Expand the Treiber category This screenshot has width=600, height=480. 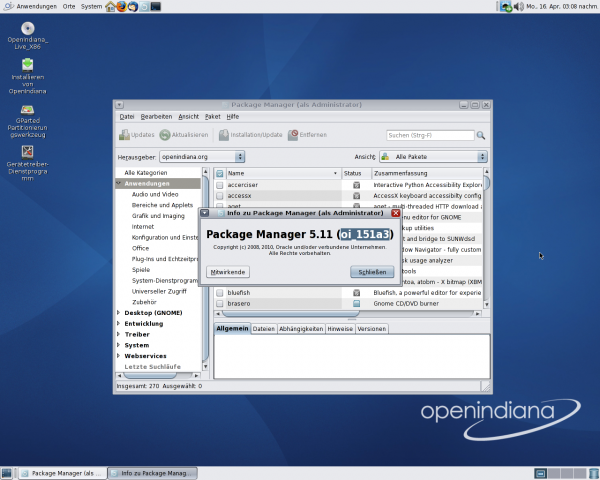point(119,334)
